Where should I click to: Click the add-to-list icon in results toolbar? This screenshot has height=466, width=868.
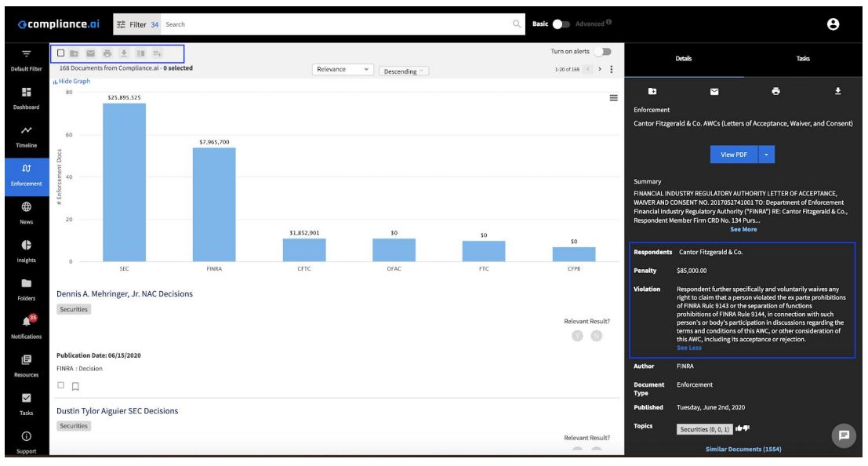point(158,53)
